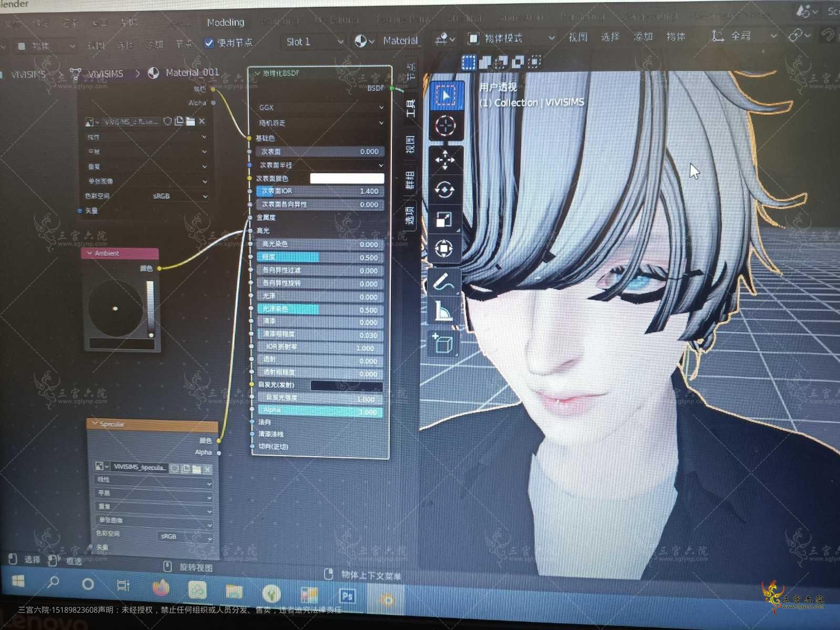
Task: Click the 自发光(发射) dark color swatch
Action: (x=347, y=386)
